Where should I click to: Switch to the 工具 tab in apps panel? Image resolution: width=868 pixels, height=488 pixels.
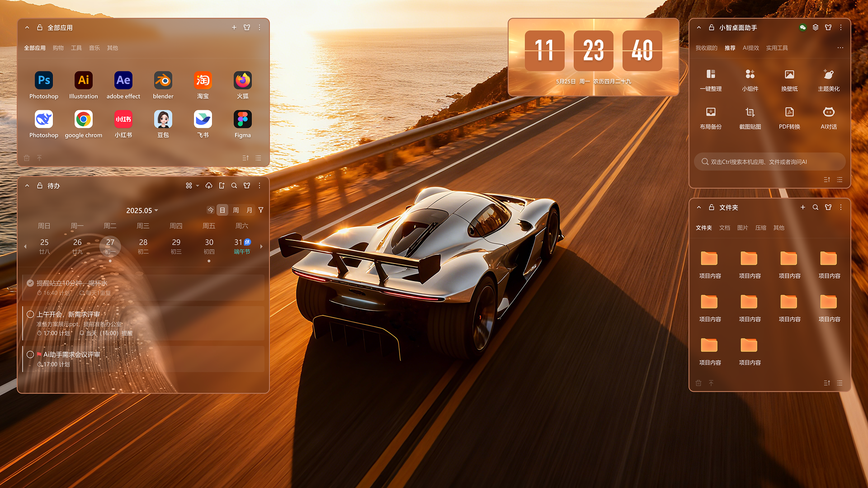[x=76, y=48]
